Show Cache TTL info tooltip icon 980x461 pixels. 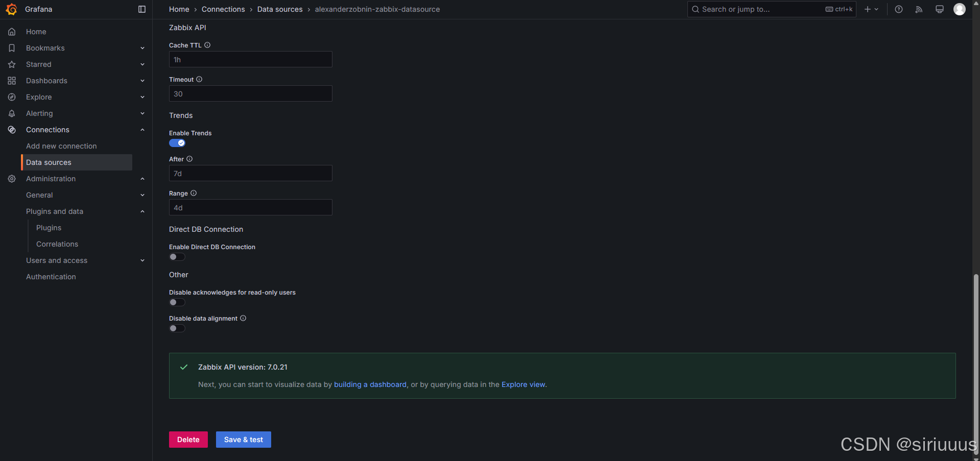click(207, 45)
